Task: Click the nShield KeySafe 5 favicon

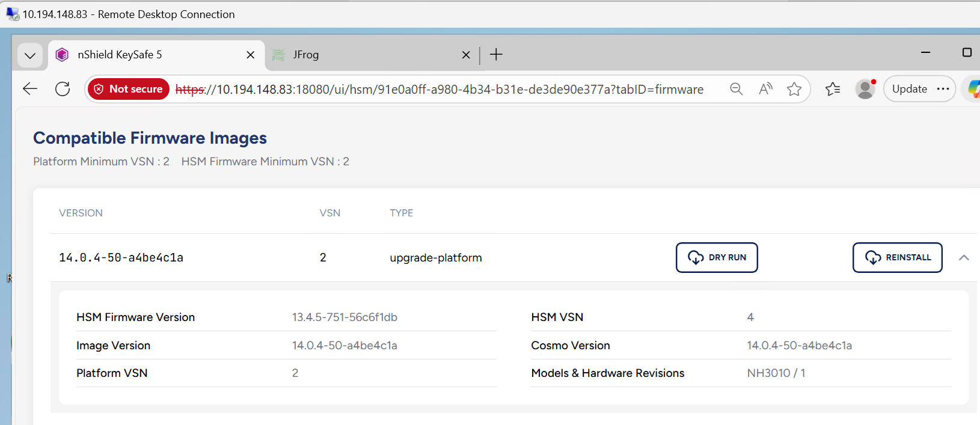Action: tap(61, 55)
